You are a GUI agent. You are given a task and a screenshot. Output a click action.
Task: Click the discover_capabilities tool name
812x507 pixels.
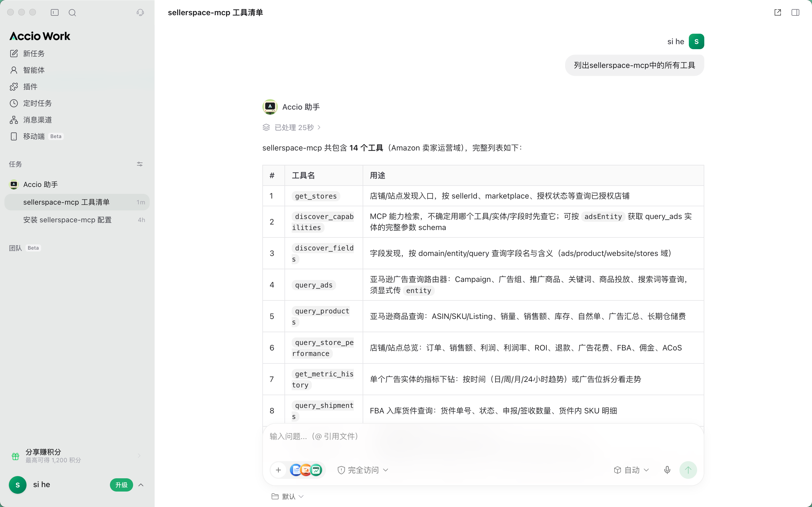pos(323,222)
